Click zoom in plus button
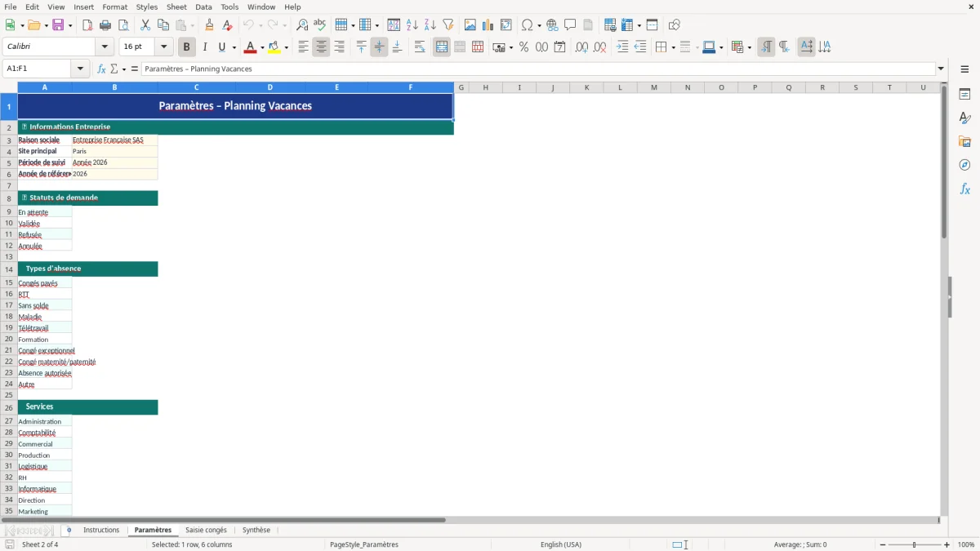This screenshot has width=980, height=551. point(947,544)
